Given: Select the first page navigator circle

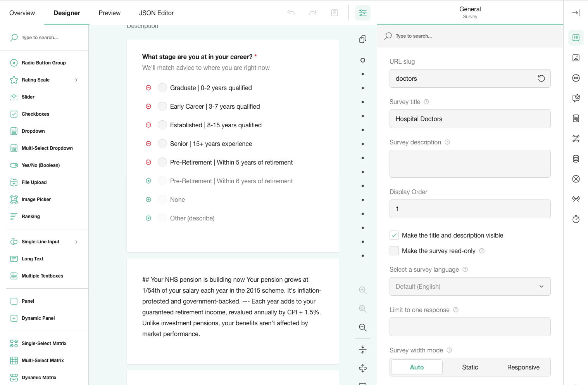Looking at the screenshot, I should pos(363,60).
